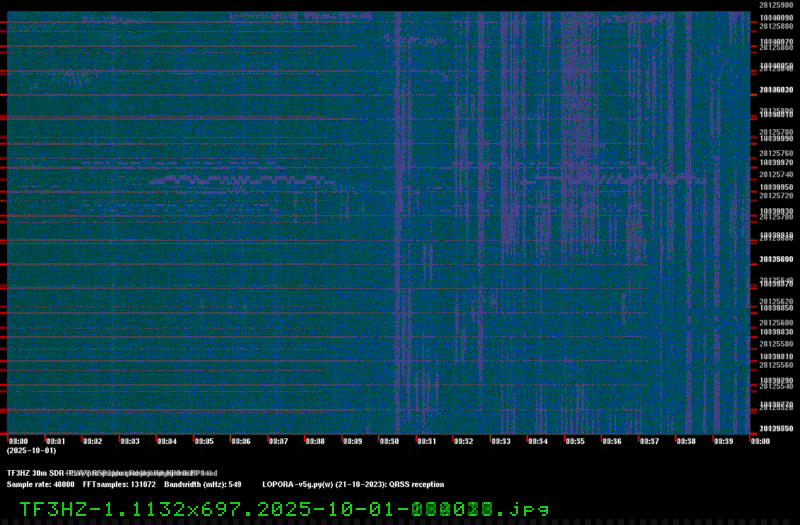The height and width of the screenshot is (525, 800).
Task: Select the 00:19 time axis marker
Action: pos(722,441)
